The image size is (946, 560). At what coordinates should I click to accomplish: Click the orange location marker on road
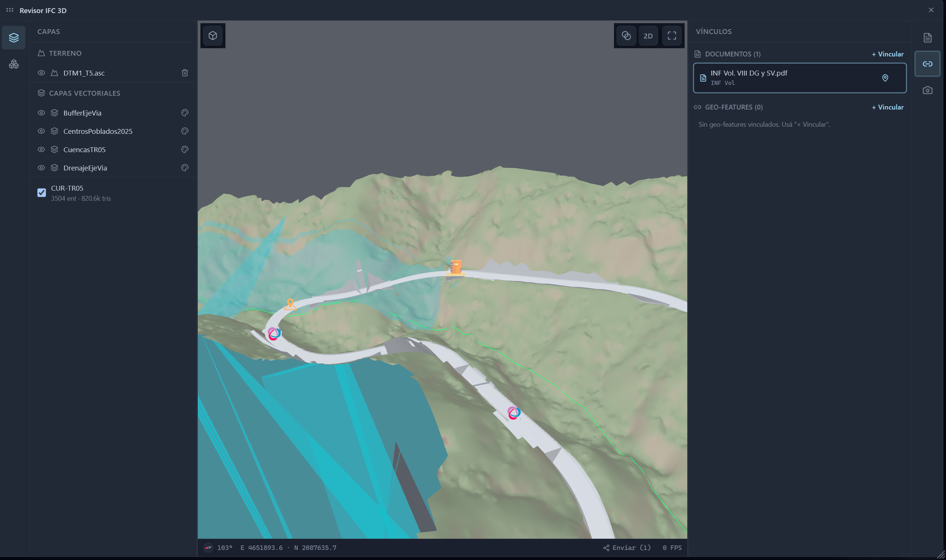point(290,304)
